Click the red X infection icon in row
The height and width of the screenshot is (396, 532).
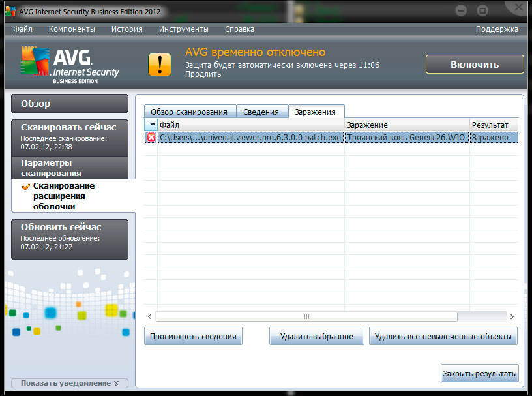coord(151,137)
